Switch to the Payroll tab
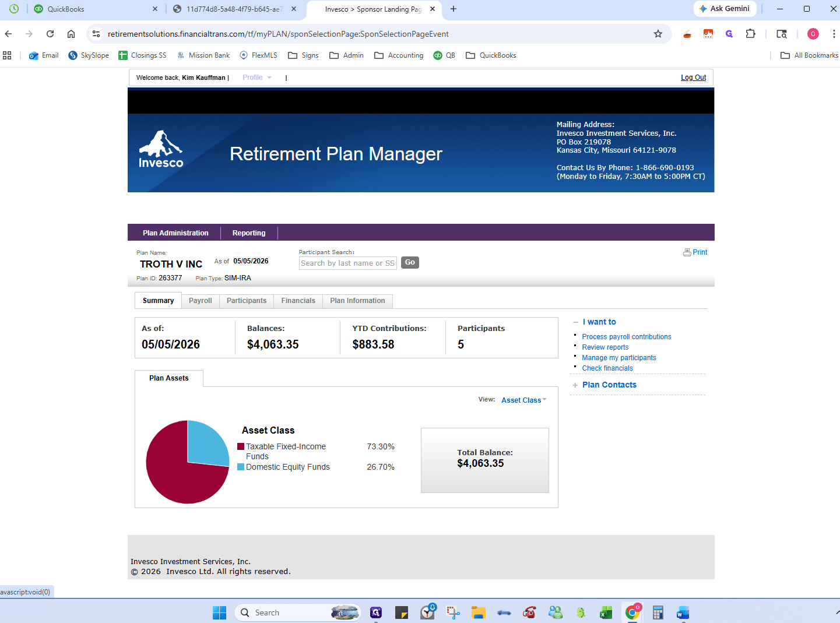Image resolution: width=840 pixels, height=623 pixels. 201,301
